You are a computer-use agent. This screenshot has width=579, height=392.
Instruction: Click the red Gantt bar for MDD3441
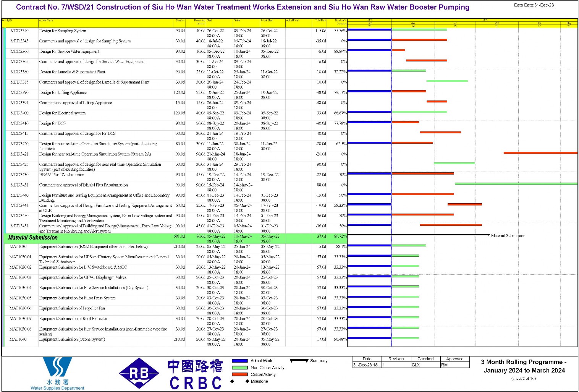click(x=465, y=204)
